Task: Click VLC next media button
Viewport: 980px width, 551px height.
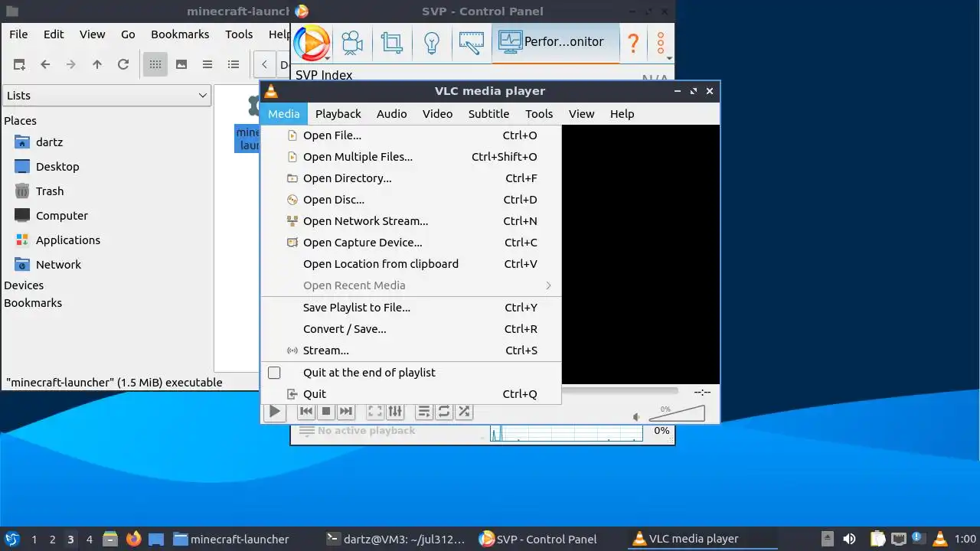Action: (x=346, y=412)
